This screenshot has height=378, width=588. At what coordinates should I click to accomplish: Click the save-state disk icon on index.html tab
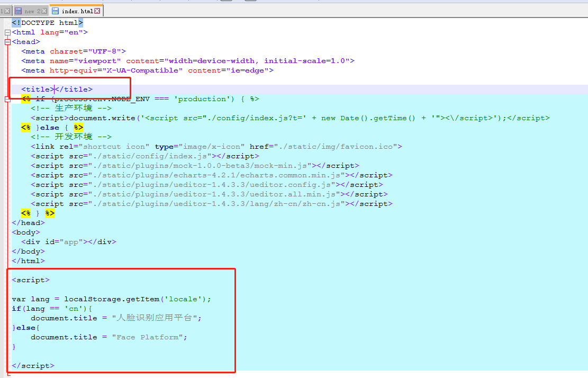[x=55, y=11]
